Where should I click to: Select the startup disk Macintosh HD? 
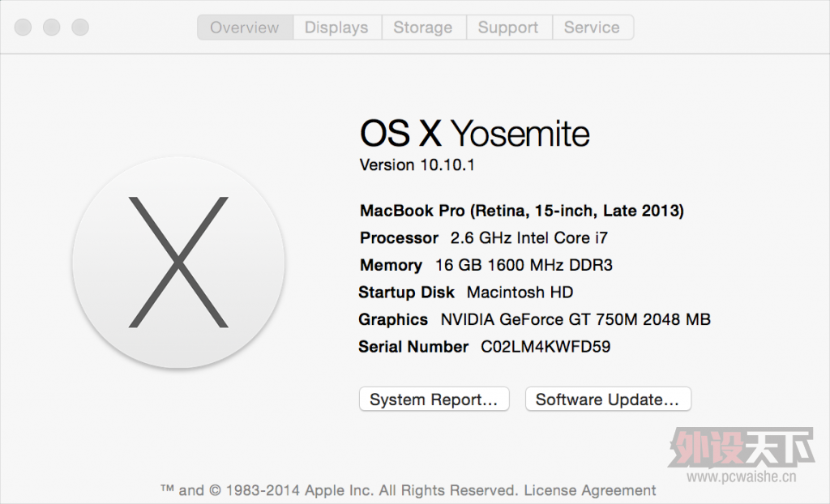(x=520, y=293)
